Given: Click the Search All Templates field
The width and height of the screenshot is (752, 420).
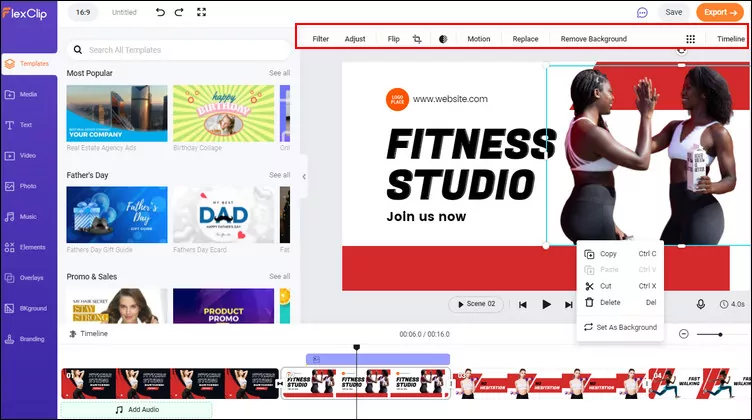Looking at the screenshot, I should [178, 50].
